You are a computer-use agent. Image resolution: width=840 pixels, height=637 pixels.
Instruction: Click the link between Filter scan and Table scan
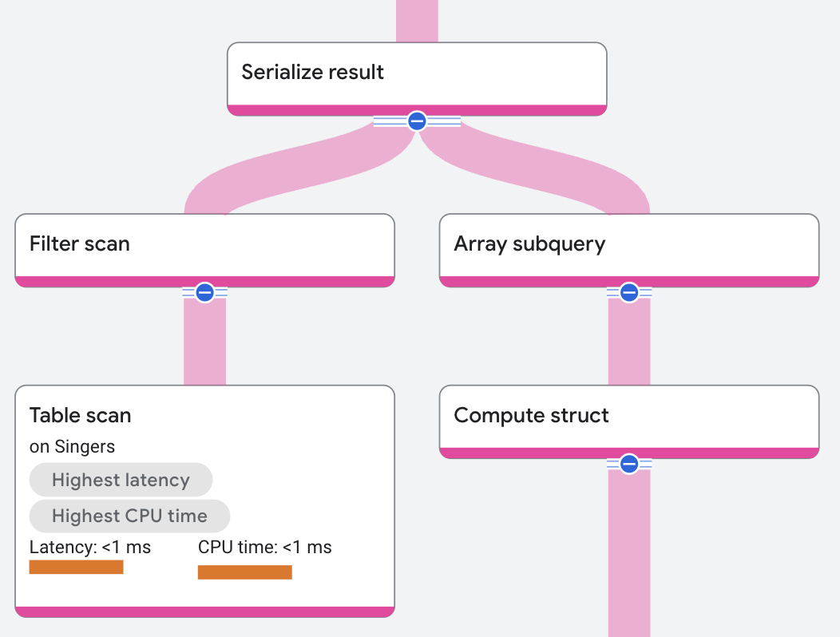pyautogui.click(x=204, y=339)
